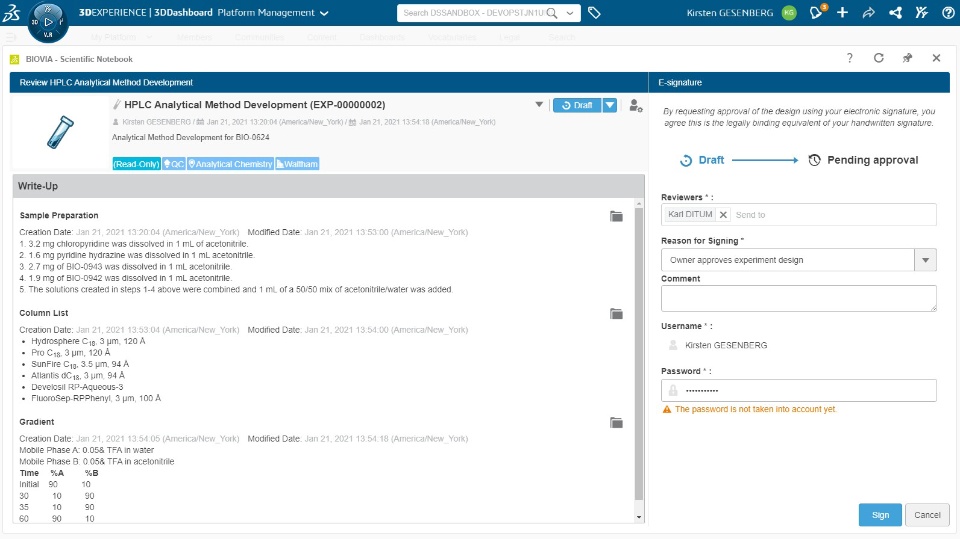Click the Analytical Chemistry tag

click(230, 164)
